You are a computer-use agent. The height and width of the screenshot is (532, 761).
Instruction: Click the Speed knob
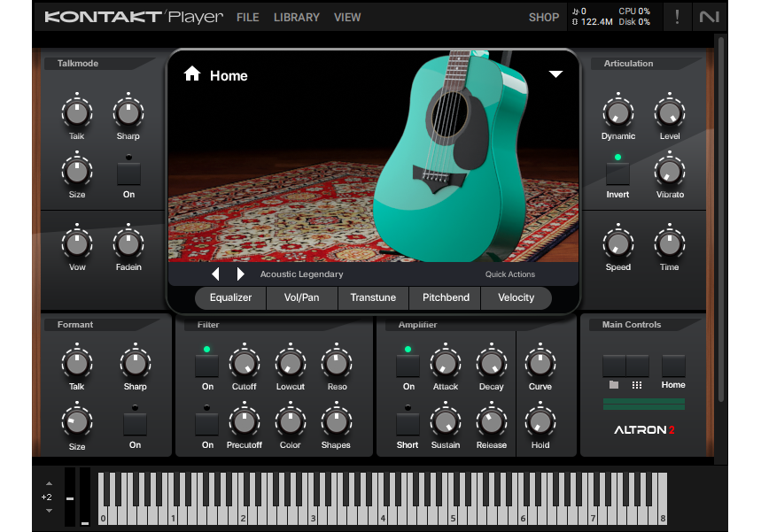tap(617, 244)
